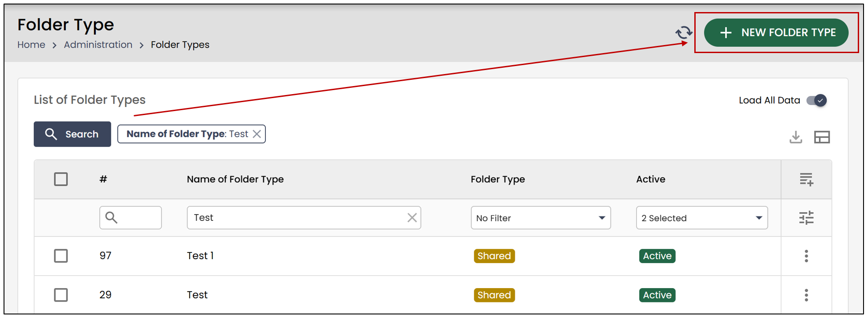868x318 pixels.
Task: Focus the number column search field
Action: coord(130,218)
